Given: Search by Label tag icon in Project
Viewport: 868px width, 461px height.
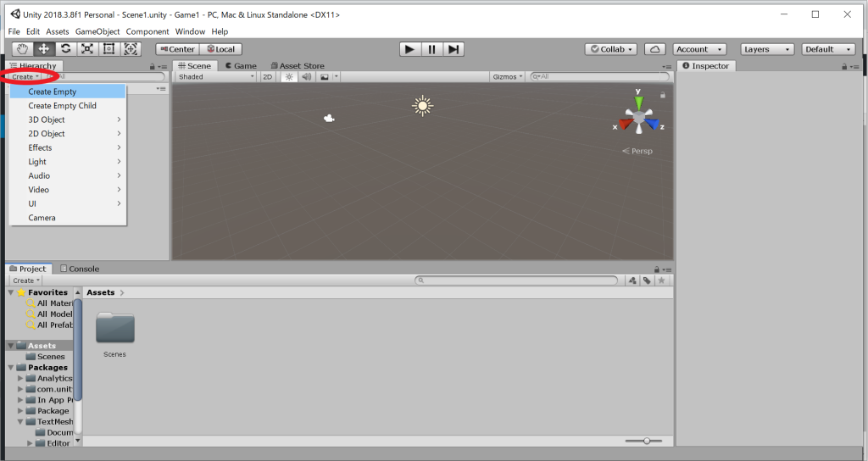Looking at the screenshot, I should 647,280.
